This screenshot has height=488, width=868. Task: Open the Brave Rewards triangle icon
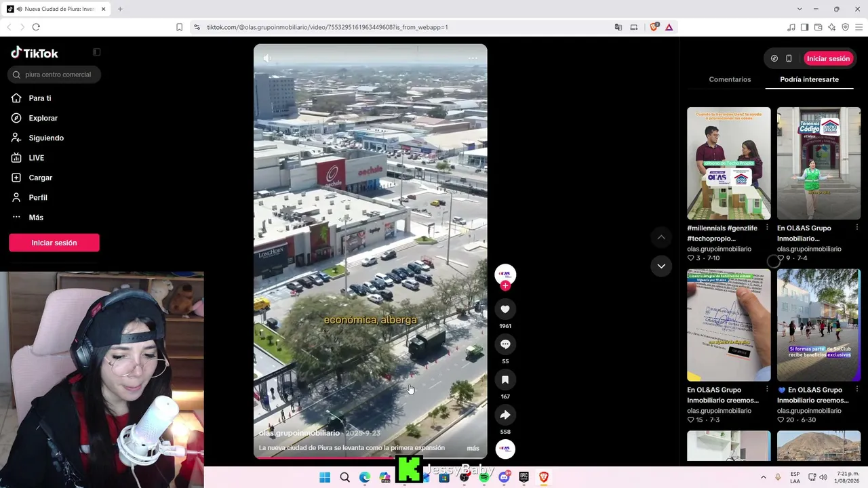coord(669,27)
